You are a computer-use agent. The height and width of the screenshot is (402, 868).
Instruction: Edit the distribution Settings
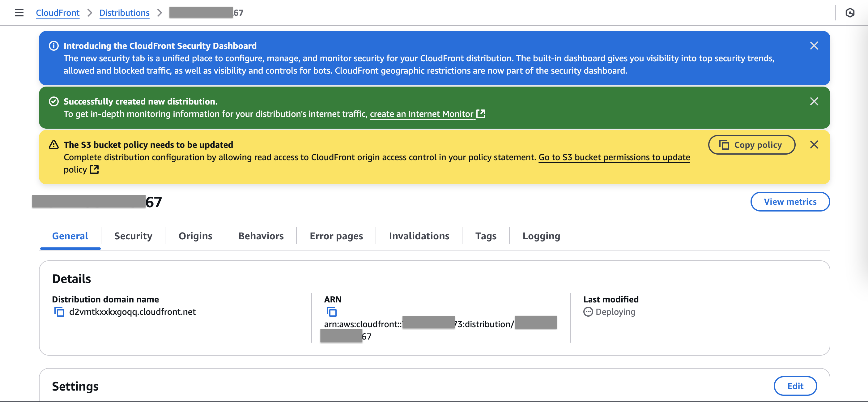coord(795,386)
